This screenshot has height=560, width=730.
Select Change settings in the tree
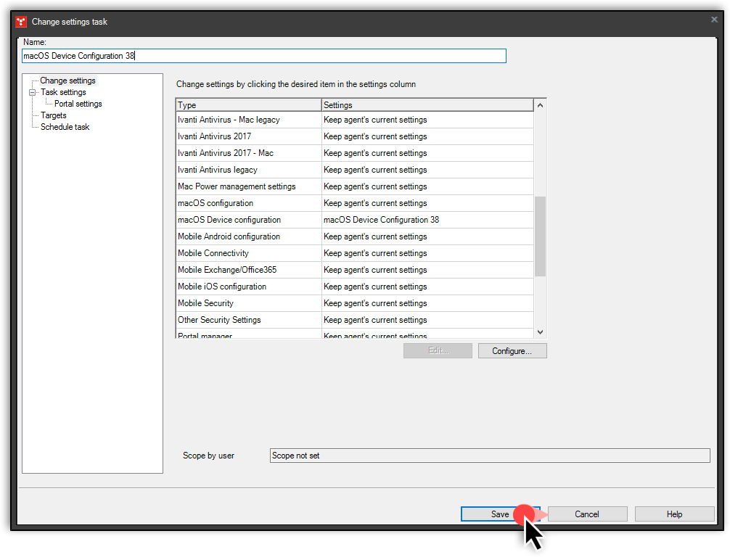coord(67,81)
